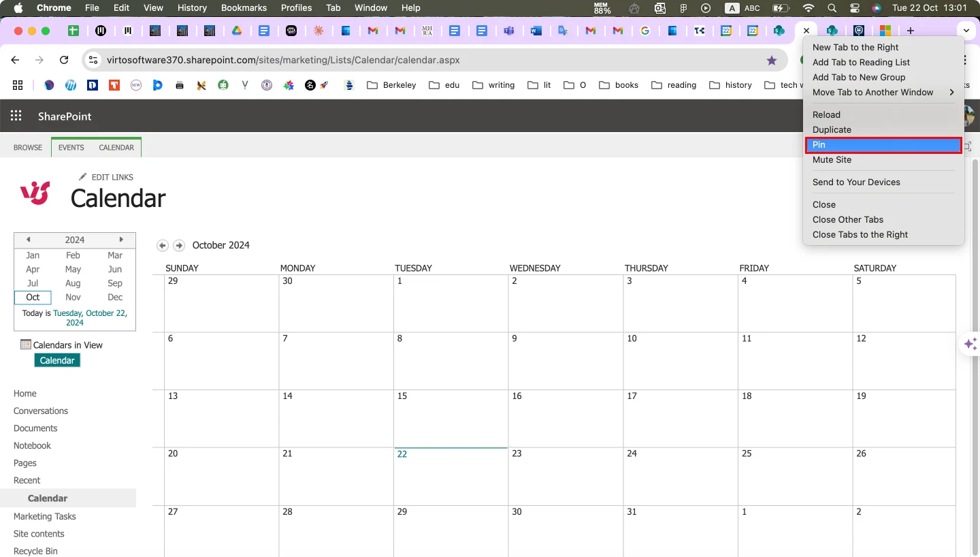Open the Microsoft logo tab
980x557 pixels.
[885, 31]
